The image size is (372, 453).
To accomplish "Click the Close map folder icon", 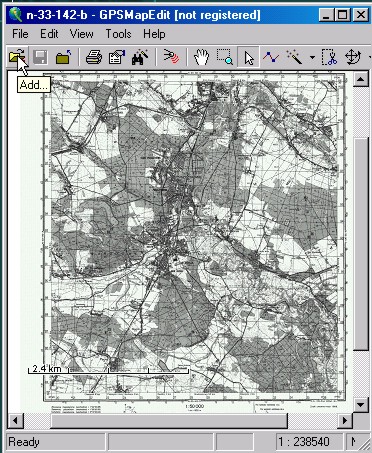I will tap(63, 57).
